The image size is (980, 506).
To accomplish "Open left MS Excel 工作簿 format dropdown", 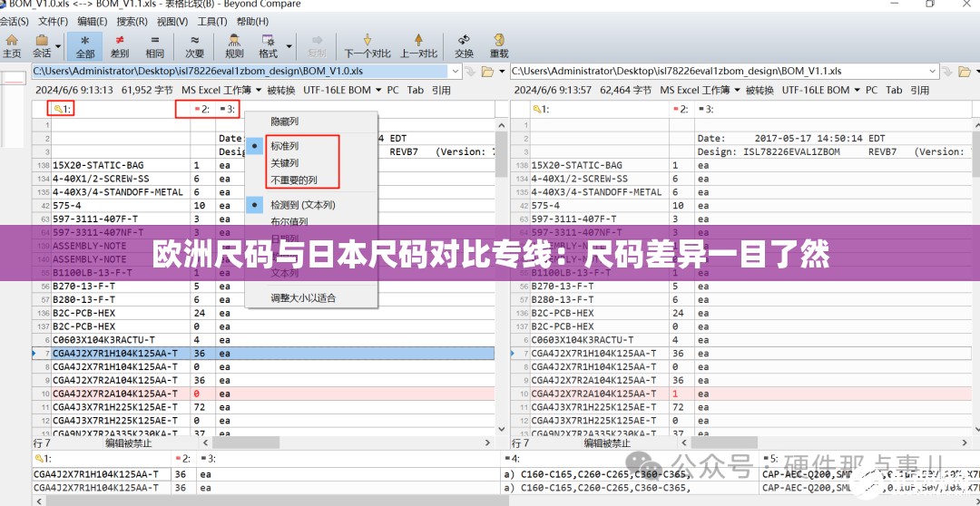I will point(221,90).
